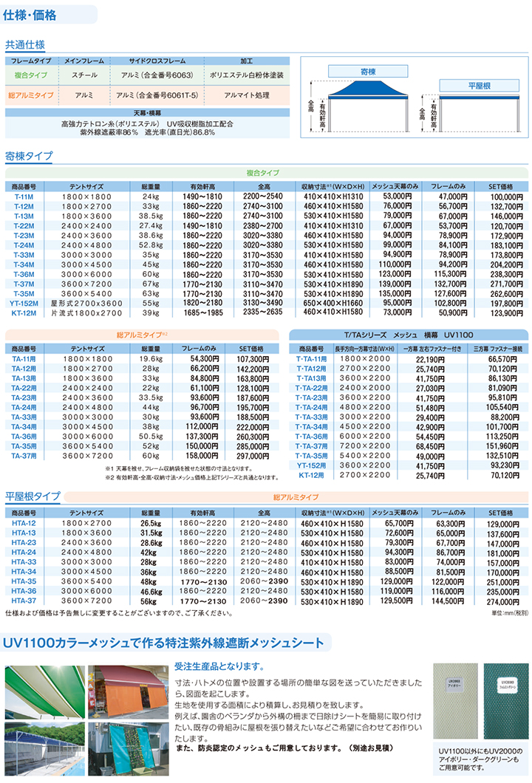The image size is (532, 783).
Task: Open the green canopy photo
Action: pyautogui.click(x=44, y=691)
